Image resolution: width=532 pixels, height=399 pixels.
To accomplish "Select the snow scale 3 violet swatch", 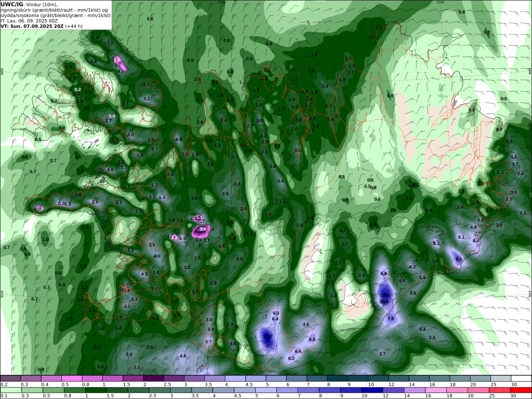I will pyautogui.click(x=195, y=379).
